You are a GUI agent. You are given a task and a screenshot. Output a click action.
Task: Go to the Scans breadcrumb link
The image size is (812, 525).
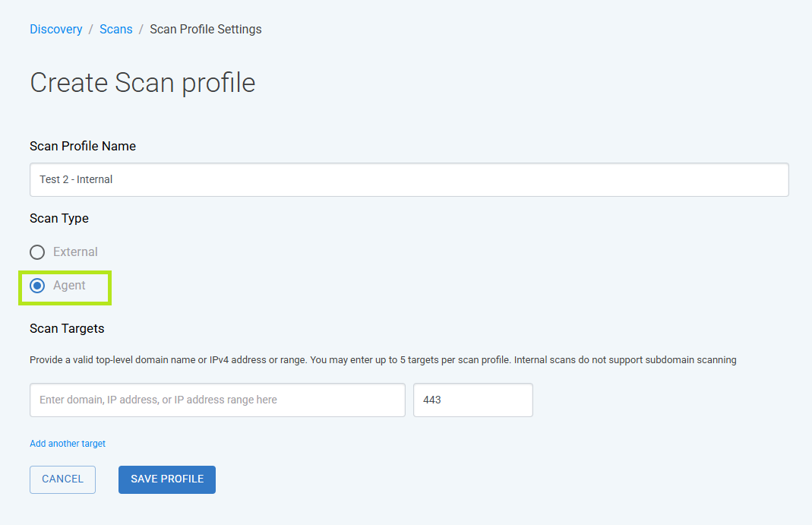(x=116, y=30)
